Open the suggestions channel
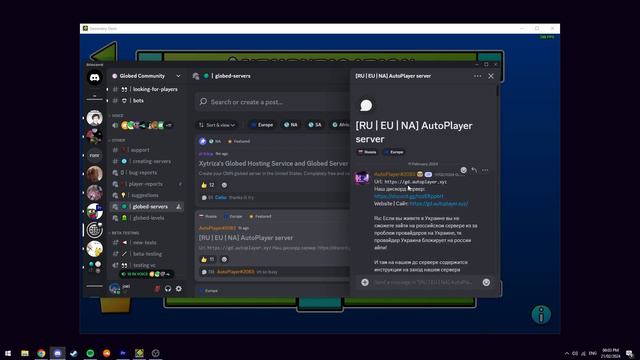The height and width of the screenshot is (360, 640). [x=146, y=195]
